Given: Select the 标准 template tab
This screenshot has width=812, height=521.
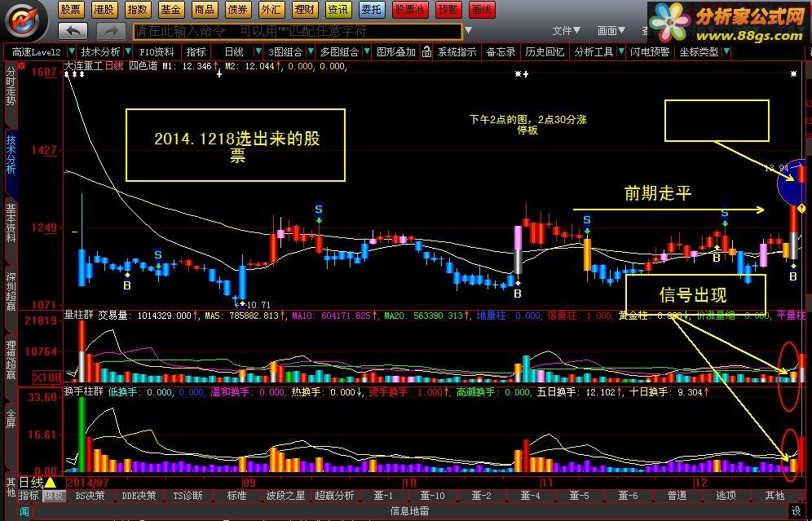Looking at the screenshot, I should pyautogui.click(x=236, y=496).
